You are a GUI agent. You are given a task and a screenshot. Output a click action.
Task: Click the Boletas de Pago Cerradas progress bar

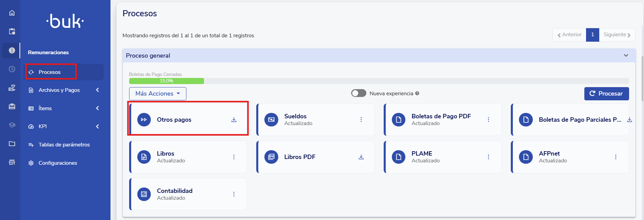pyautogui.click(x=379, y=81)
